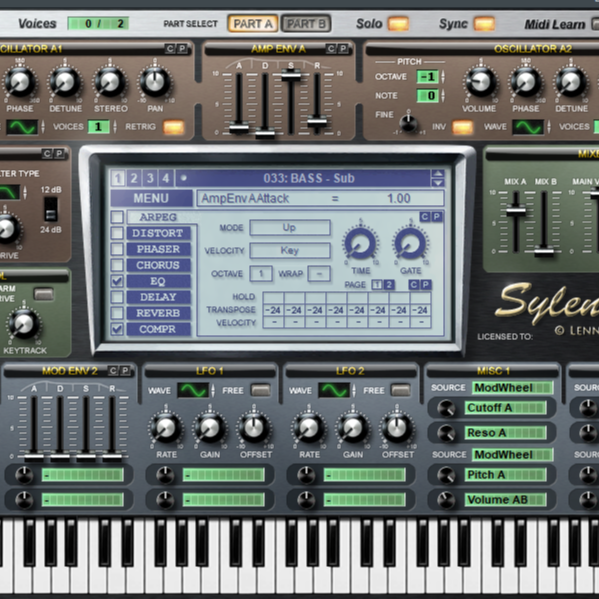This screenshot has width=599, height=599.
Task: Open the COMPR effect tab
Action: point(159,329)
